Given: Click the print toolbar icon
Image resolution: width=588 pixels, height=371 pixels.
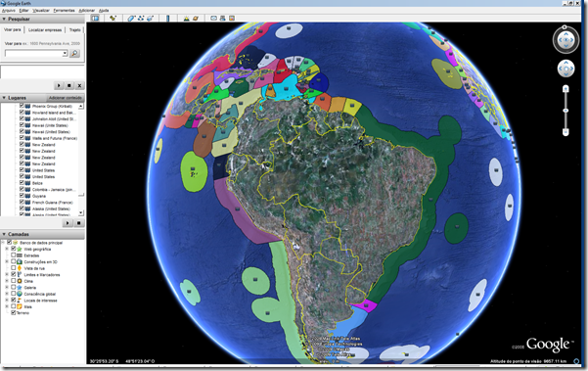Looking at the screenshot, I should point(223,18).
